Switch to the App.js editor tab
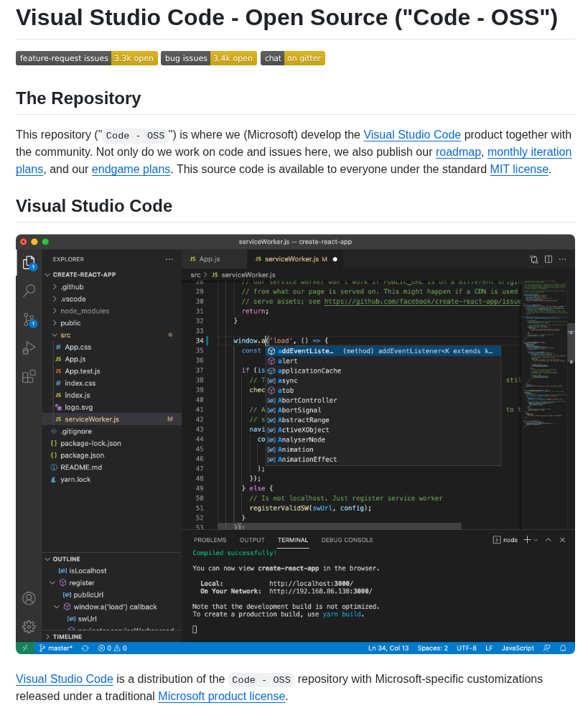Viewport: 588px width, 708px height. 215,259
